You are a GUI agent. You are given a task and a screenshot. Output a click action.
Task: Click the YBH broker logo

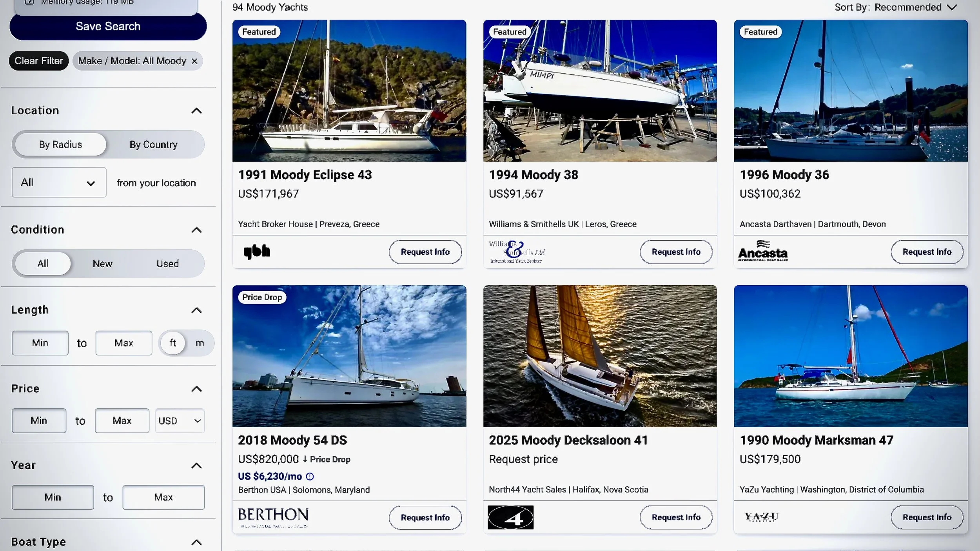click(x=257, y=251)
